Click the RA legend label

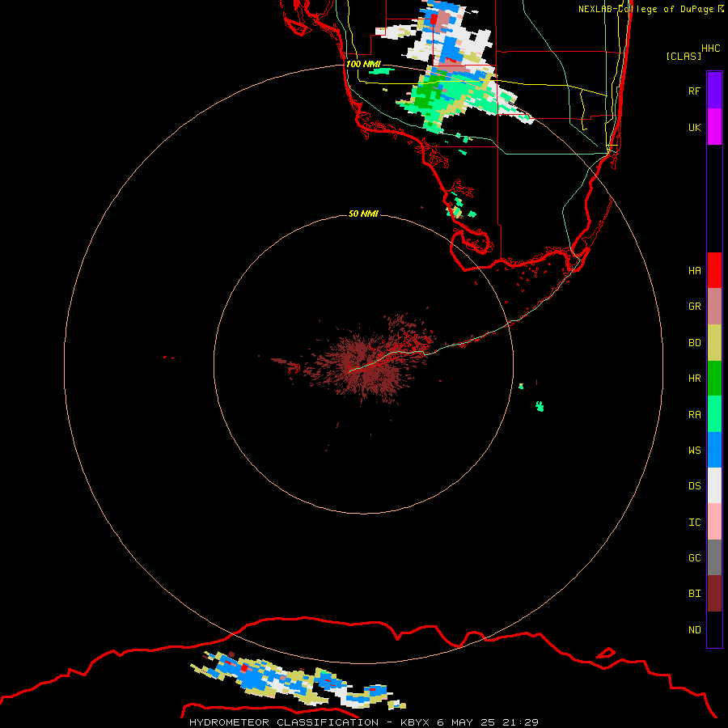coord(694,415)
